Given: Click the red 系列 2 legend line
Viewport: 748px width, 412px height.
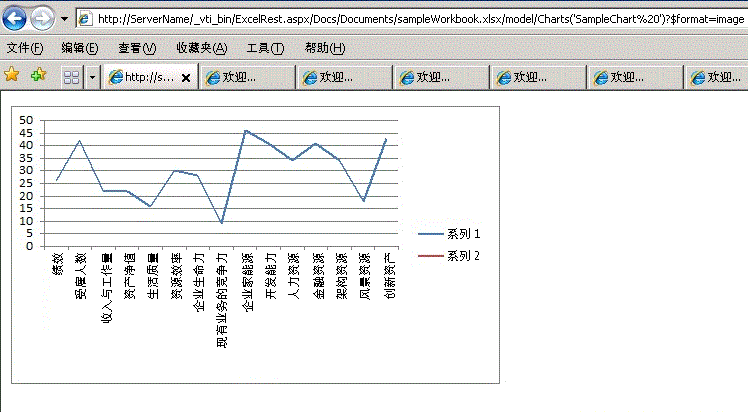Looking at the screenshot, I should [431, 256].
